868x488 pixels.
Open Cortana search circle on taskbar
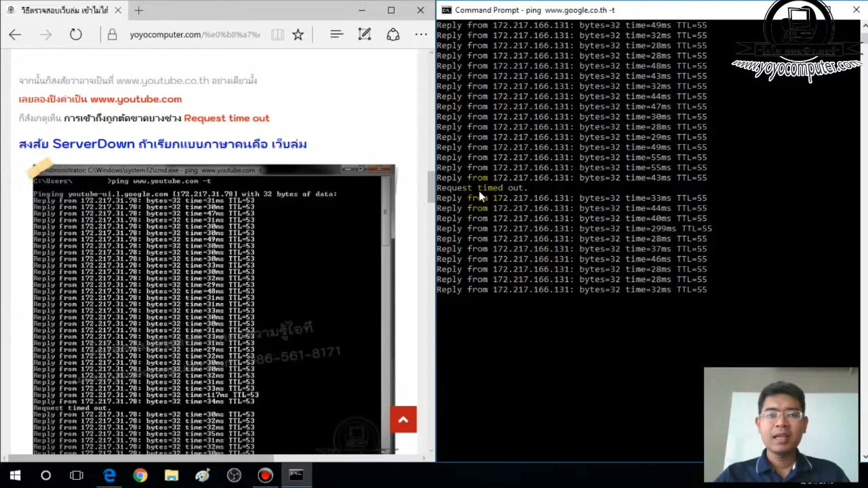(45, 475)
